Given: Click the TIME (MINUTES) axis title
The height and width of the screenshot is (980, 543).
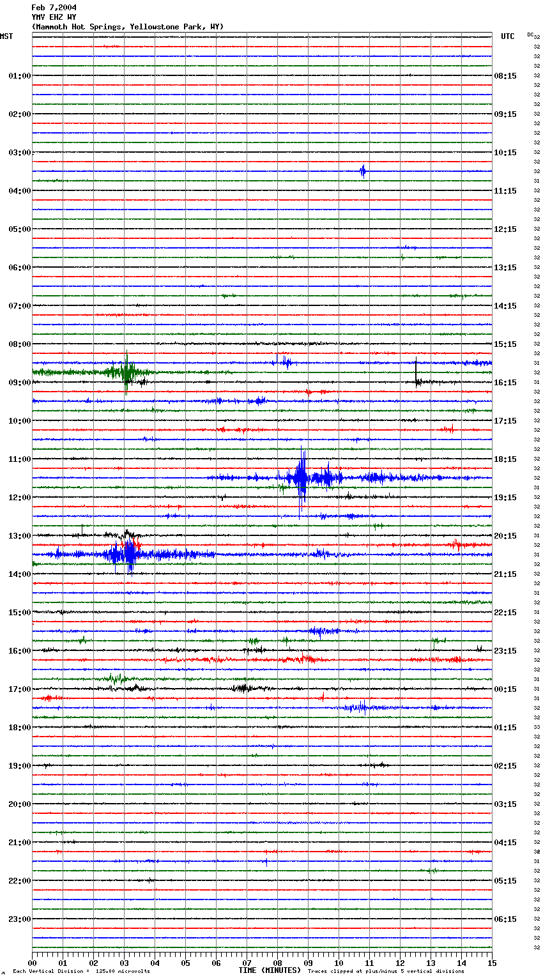Looking at the screenshot, I should pos(270,970).
